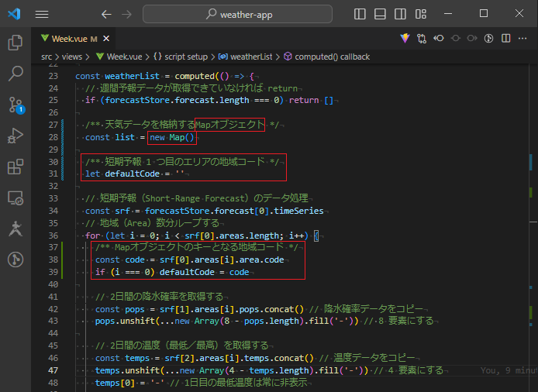Click 'const code' on line 38

click(120, 260)
